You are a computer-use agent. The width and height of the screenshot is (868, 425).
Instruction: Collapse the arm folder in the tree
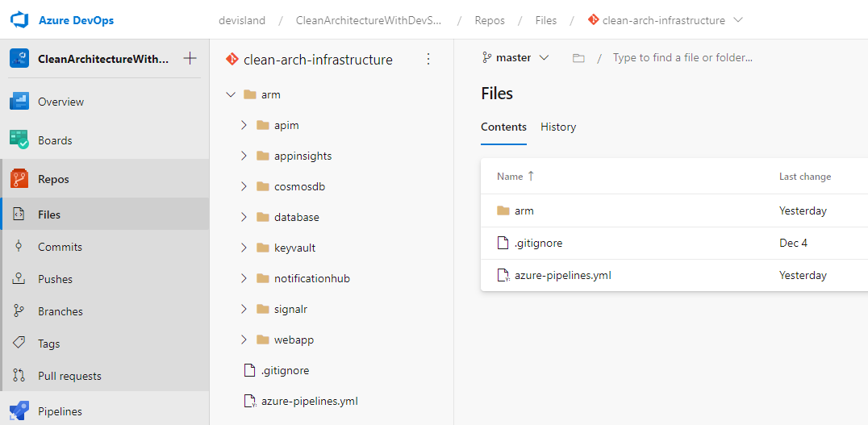(230, 94)
